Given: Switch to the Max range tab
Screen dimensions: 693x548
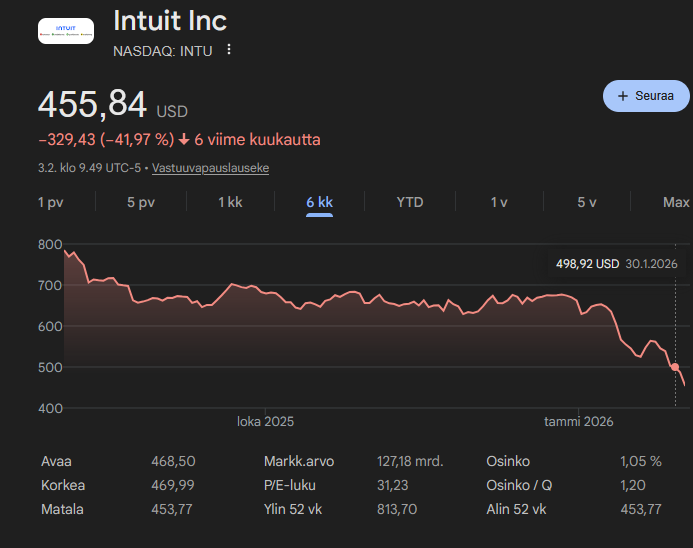Looking at the screenshot, I should coord(676,202).
